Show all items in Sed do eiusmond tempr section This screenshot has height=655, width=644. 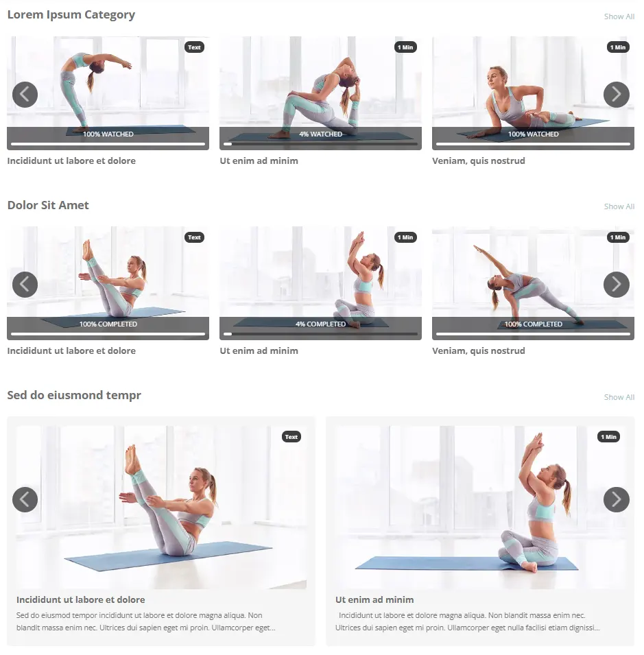pos(619,397)
